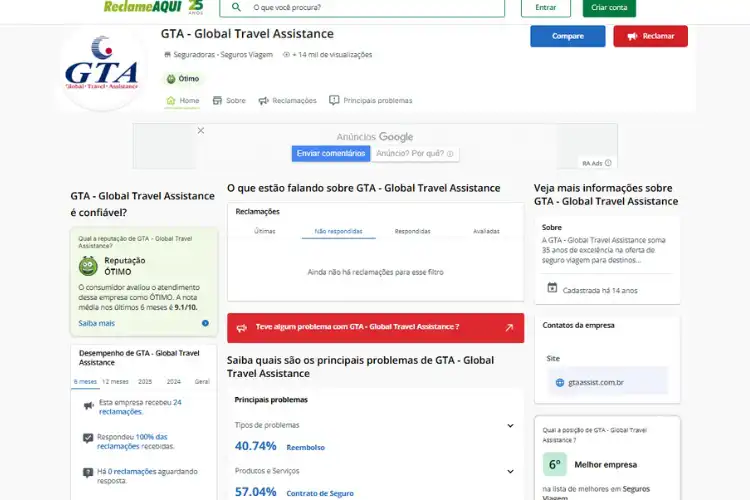Open the Home tab

pos(182,100)
